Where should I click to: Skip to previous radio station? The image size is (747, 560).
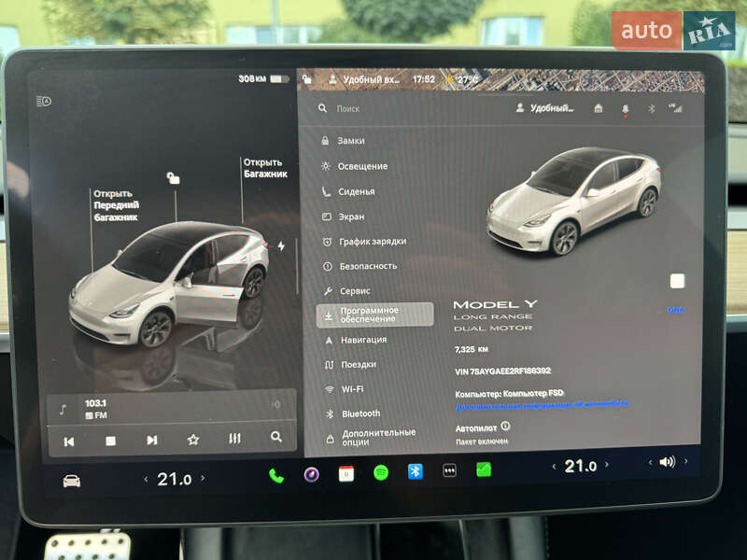pos(69,441)
